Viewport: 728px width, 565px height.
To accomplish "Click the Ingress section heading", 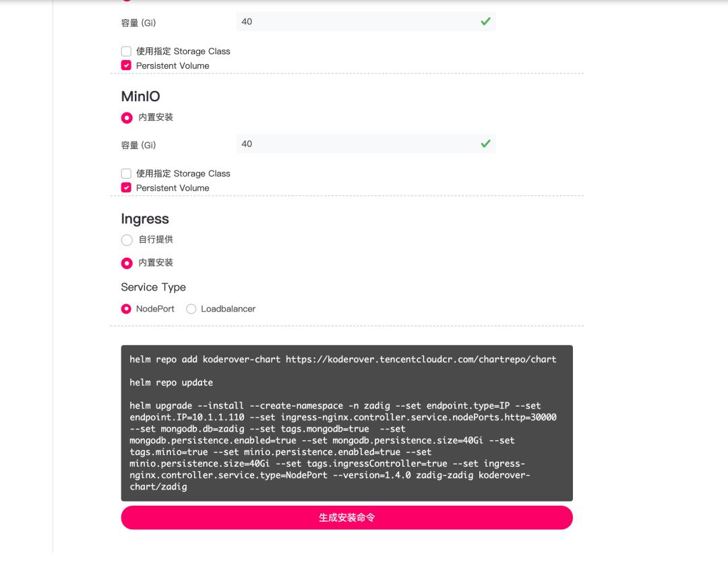I will point(145,218).
